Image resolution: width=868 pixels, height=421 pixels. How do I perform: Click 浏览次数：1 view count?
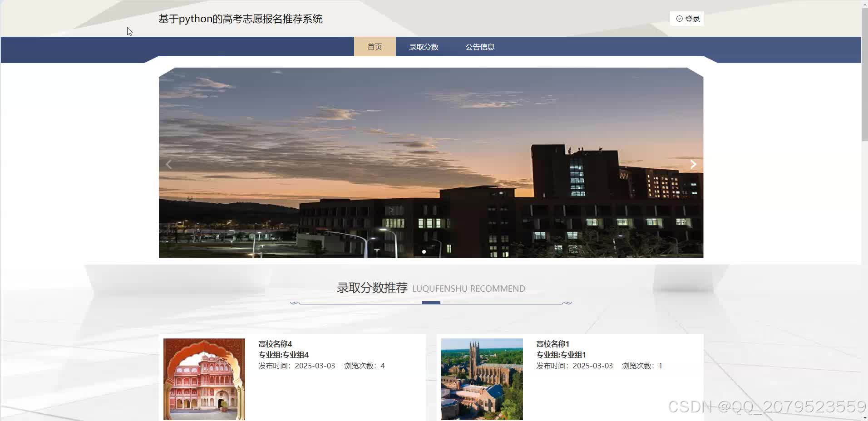coord(642,366)
